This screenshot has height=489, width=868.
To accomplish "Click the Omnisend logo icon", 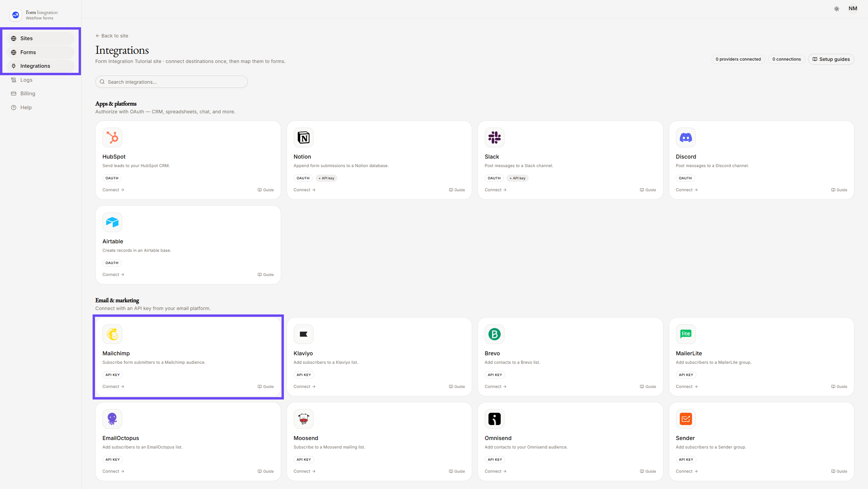I will tap(494, 419).
